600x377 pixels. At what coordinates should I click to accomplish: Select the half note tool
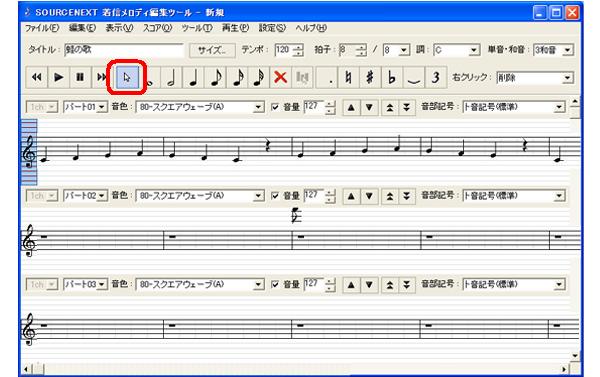(x=171, y=78)
